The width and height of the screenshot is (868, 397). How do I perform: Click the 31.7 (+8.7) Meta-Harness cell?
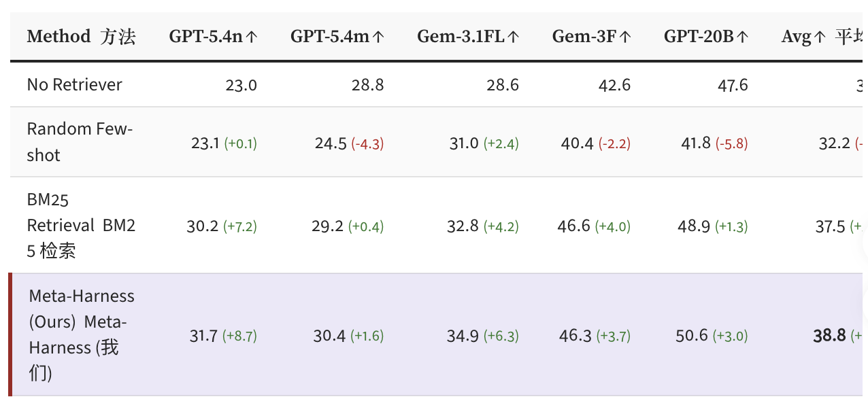(223, 335)
